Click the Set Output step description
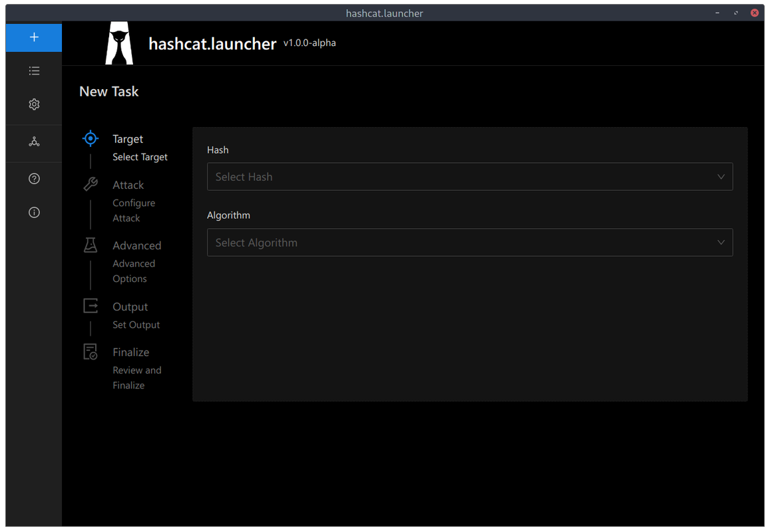 [x=136, y=325]
